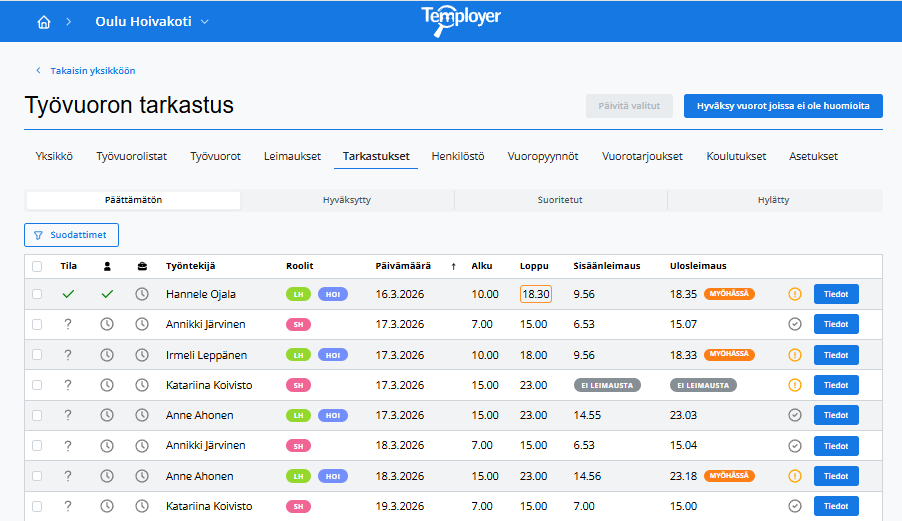Open the Henkilöstö tab

click(458, 156)
